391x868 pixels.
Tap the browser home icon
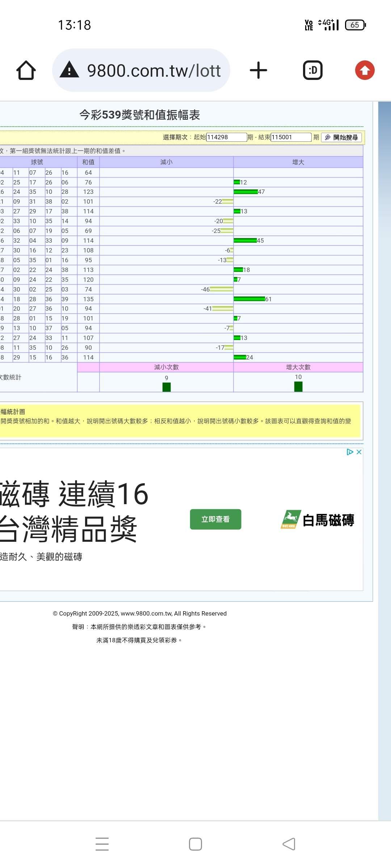pos(26,70)
